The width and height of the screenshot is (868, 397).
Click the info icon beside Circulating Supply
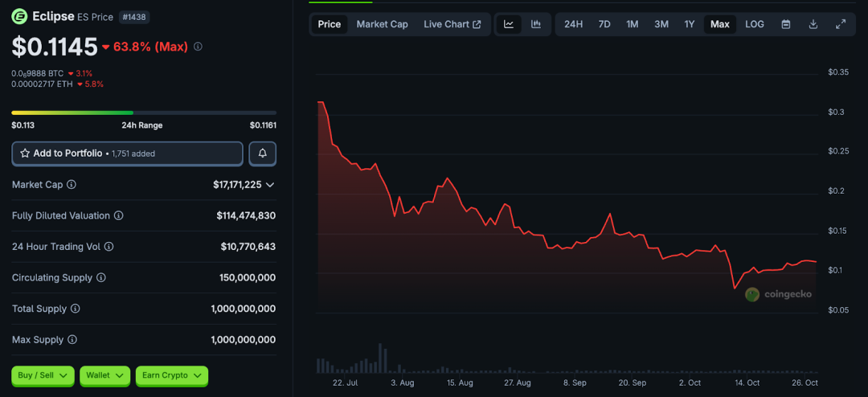click(101, 278)
